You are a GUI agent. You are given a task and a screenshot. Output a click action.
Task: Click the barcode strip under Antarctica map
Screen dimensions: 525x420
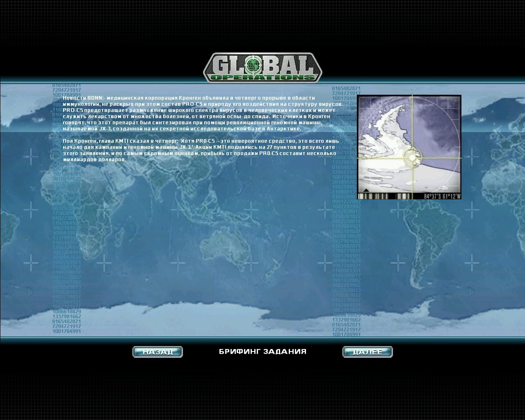(x=390, y=196)
